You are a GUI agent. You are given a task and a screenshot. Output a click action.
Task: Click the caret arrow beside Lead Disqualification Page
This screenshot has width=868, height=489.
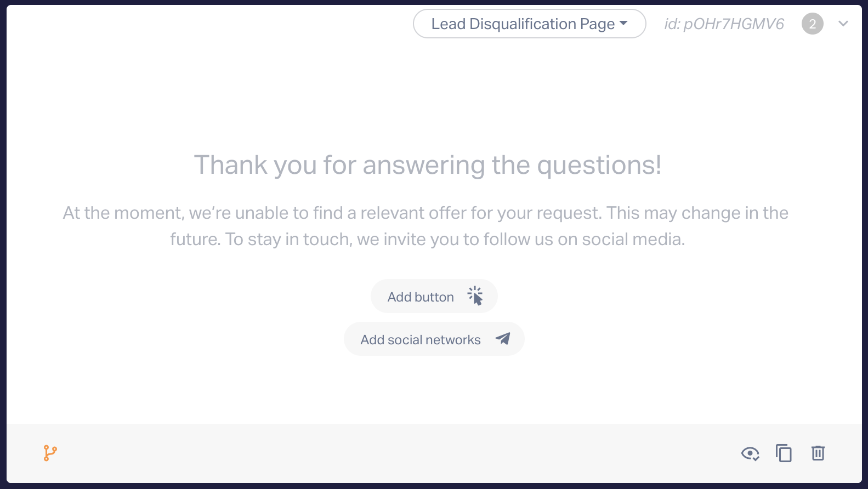pyautogui.click(x=623, y=24)
